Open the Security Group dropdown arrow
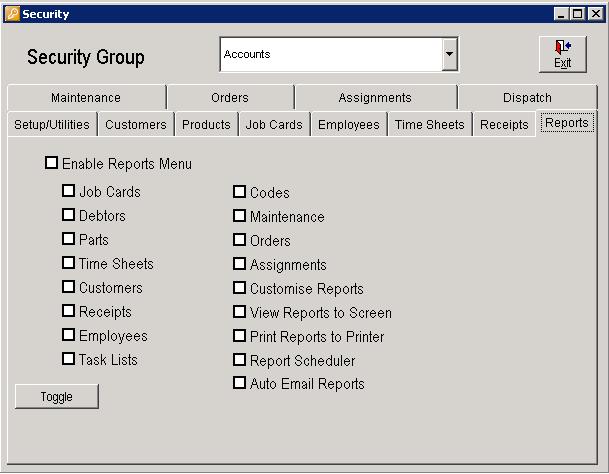This screenshot has width=609, height=474. (x=450, y=55)
